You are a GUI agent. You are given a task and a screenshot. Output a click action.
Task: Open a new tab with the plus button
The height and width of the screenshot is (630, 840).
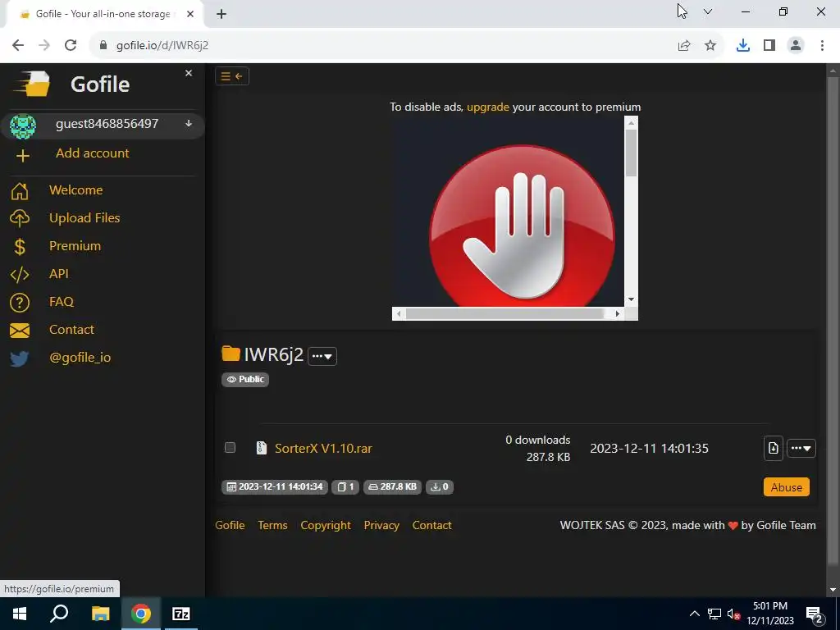click(x=221, y=15)
